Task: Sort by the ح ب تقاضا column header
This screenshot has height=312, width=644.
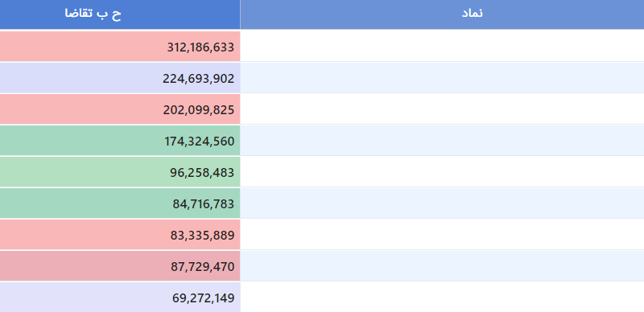Action: pos(120,14)
